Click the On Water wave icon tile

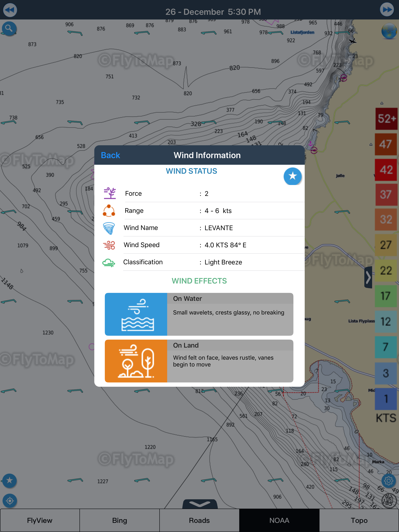pyautogui.click(x=136, y=314)
